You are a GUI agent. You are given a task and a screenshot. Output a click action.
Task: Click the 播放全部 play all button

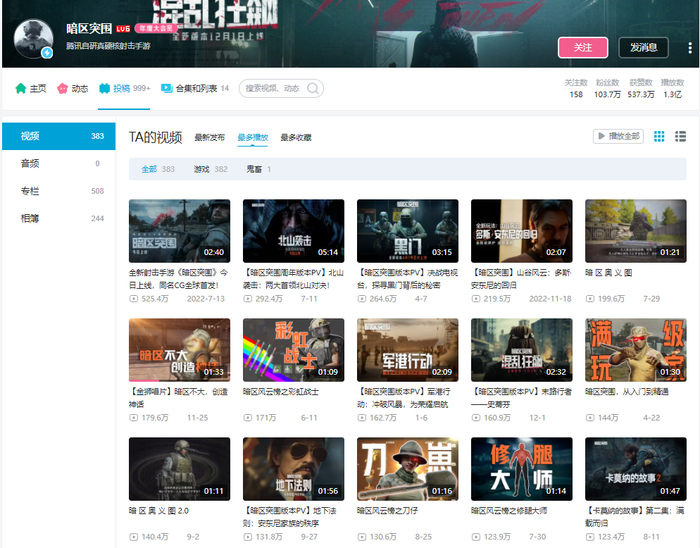click(618, 136)
